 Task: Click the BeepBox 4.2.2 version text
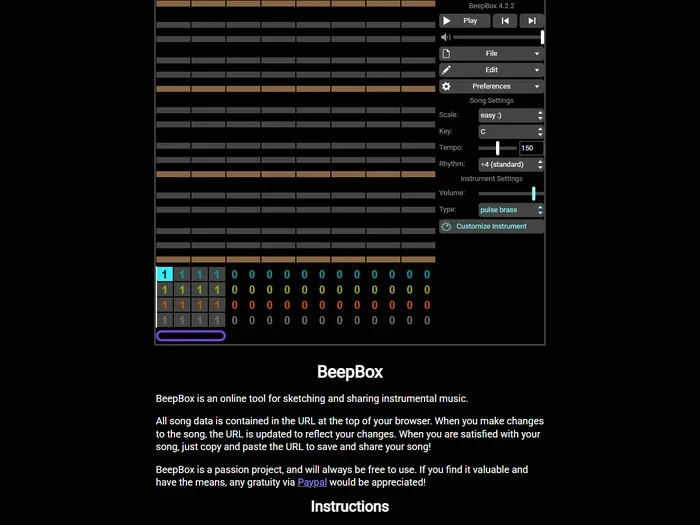(x=491, y=6)
